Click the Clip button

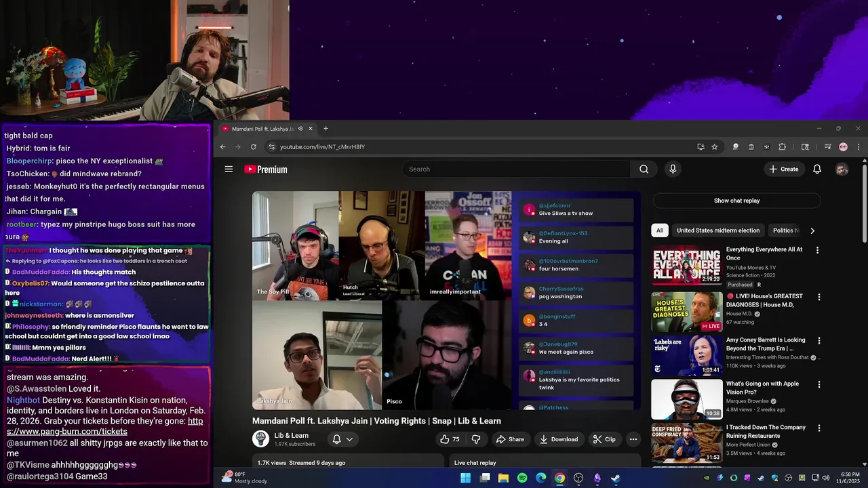(x=604, y=439)
